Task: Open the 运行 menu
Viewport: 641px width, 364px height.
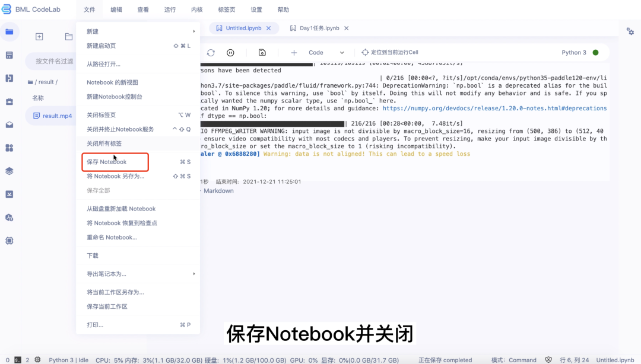Action: pyautogui.click(x=170, y=9)
